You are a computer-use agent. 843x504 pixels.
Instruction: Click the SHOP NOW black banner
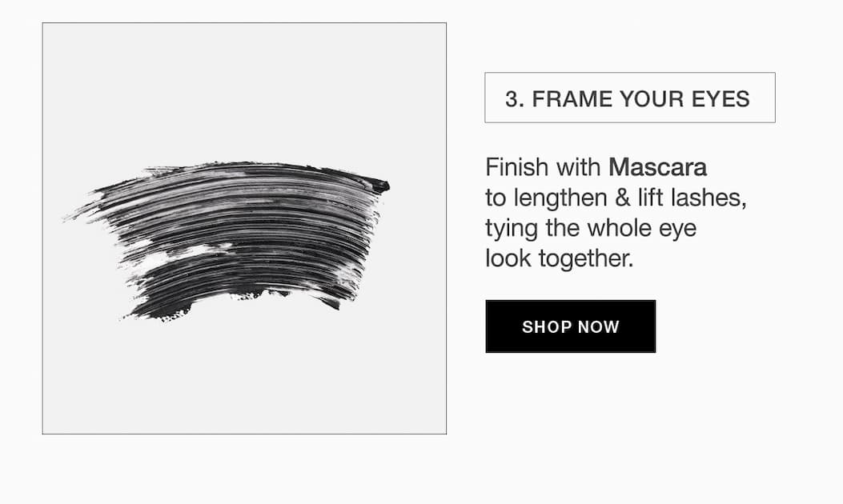click(x=570, y=326)
